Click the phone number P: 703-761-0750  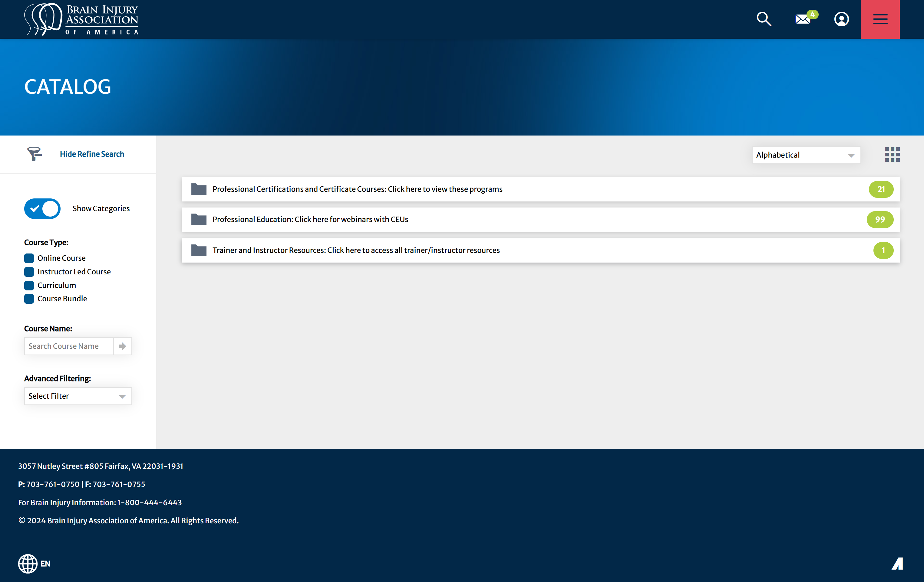[x=49, y=484]
